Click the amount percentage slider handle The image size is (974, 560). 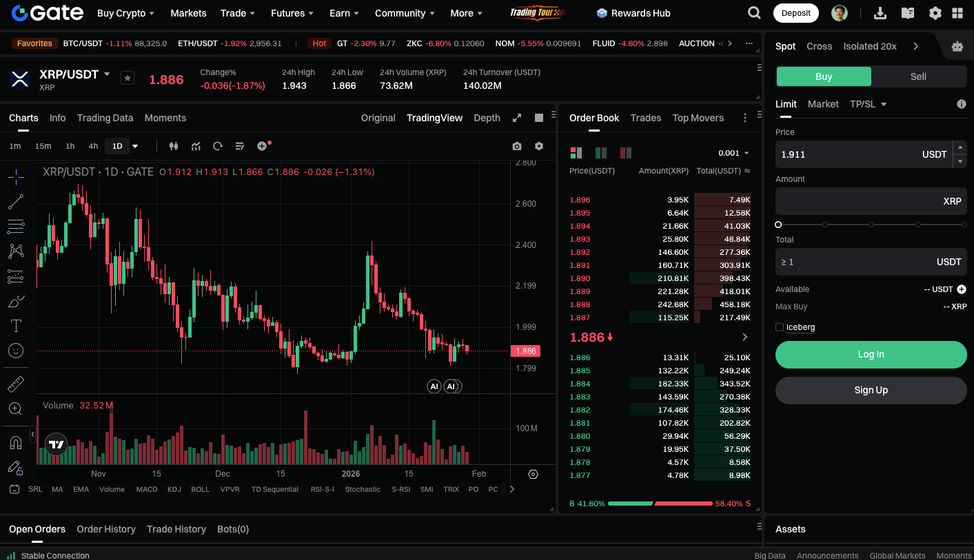[x=778, y=225]
